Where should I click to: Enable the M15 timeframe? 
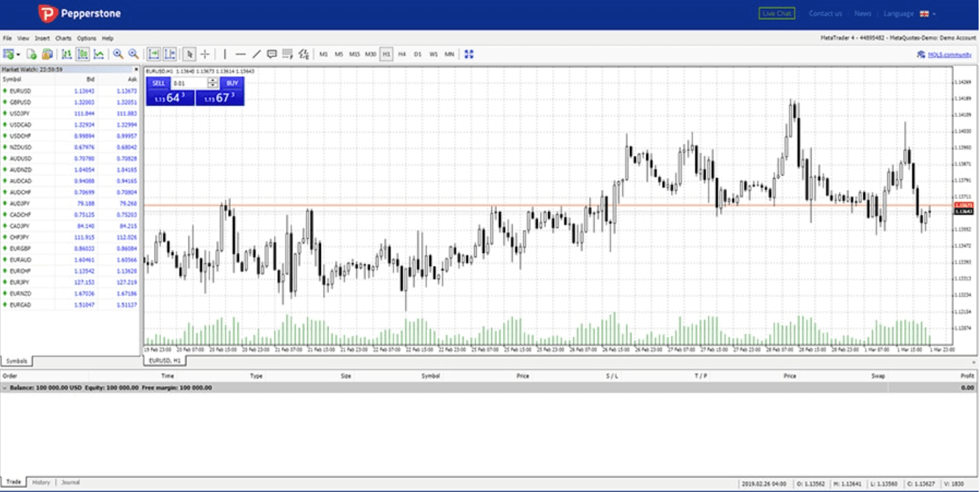(x=354, y=54)
